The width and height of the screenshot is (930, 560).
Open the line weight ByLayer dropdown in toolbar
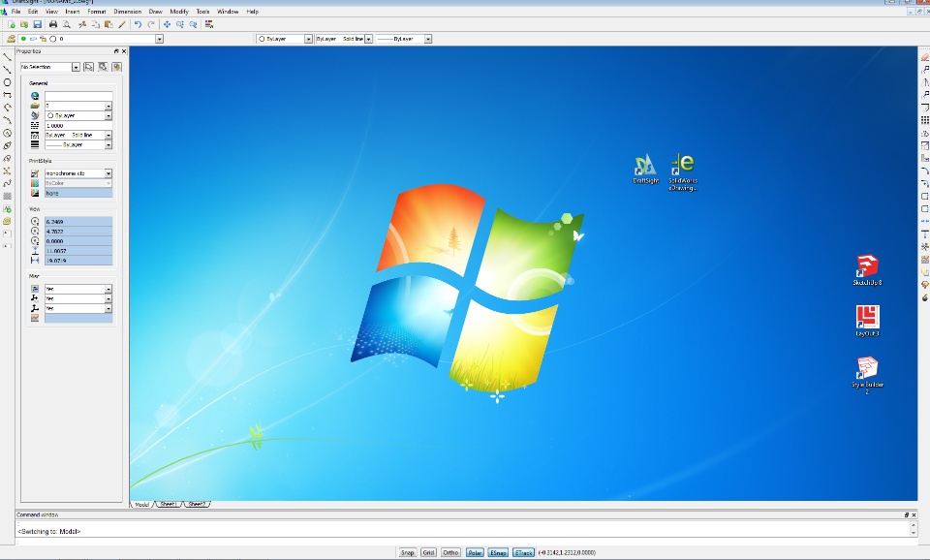click(x=427, y=39)
